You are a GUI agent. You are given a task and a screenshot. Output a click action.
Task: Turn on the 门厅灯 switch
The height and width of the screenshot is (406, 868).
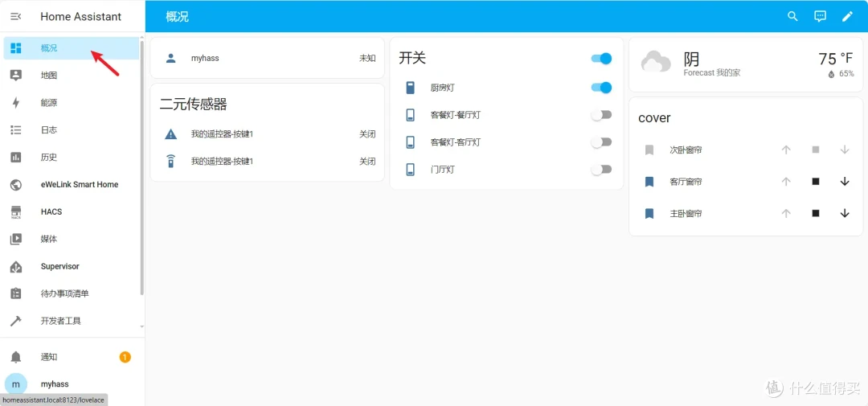pyautogui.click(x=601, y=170)
